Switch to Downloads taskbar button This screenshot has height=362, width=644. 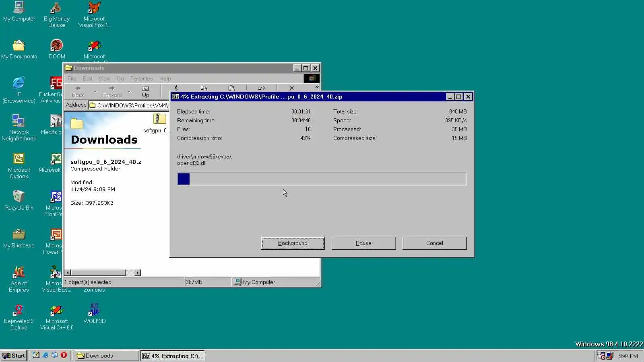click(107, 356)
